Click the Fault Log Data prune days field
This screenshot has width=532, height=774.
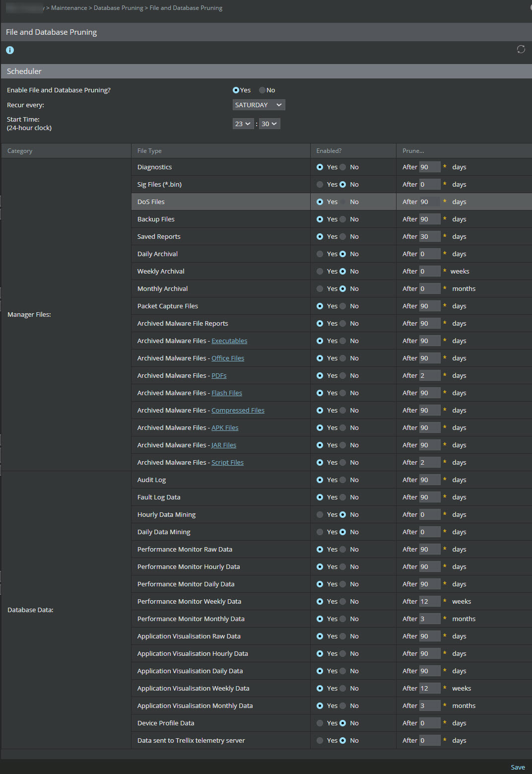(x=430, y=497)
